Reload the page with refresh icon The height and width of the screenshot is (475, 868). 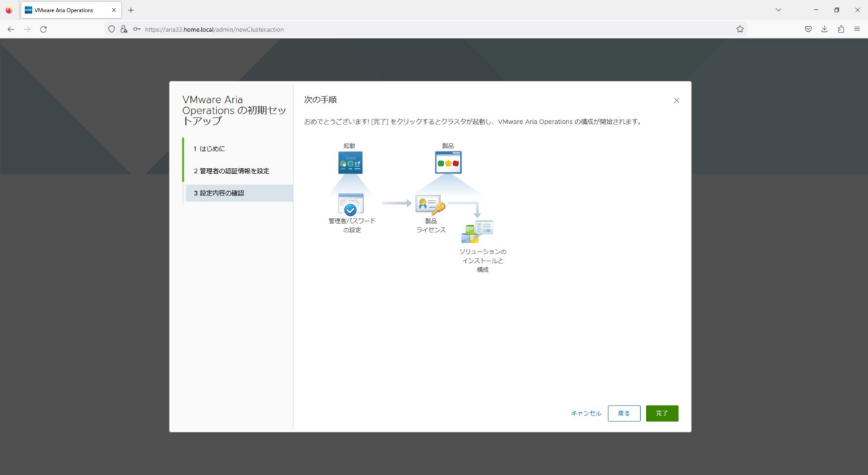tap(43, 29)
